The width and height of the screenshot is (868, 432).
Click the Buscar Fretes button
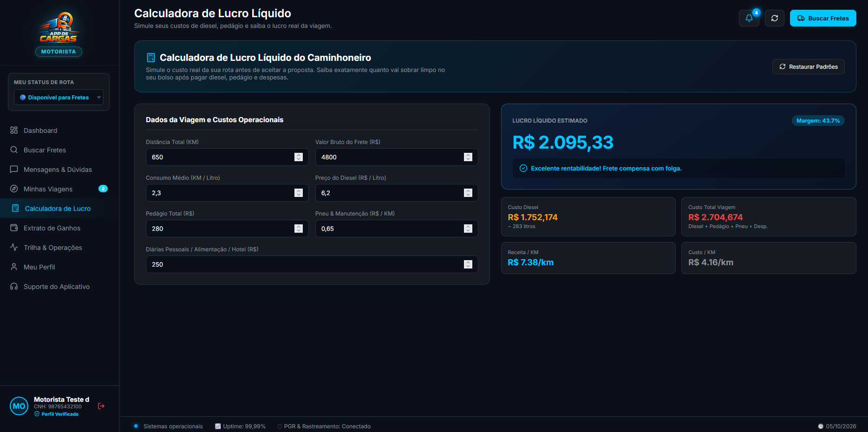click(823, 18)
